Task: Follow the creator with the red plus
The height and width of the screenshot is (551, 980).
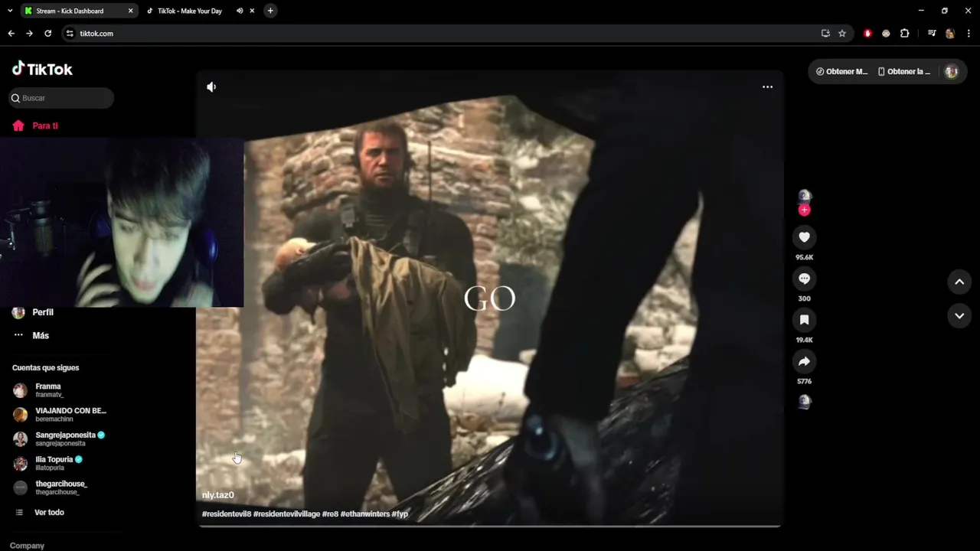Action: pos(804,210)
